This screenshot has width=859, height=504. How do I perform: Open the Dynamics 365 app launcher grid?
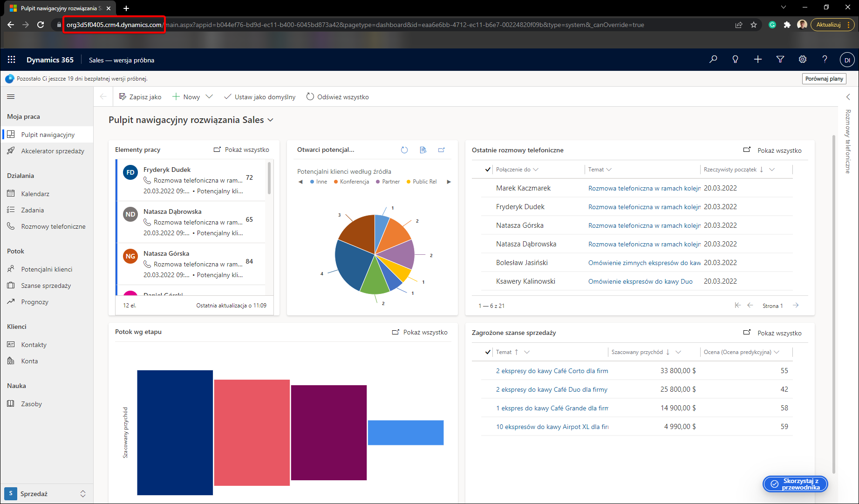(x=12, y=60)
